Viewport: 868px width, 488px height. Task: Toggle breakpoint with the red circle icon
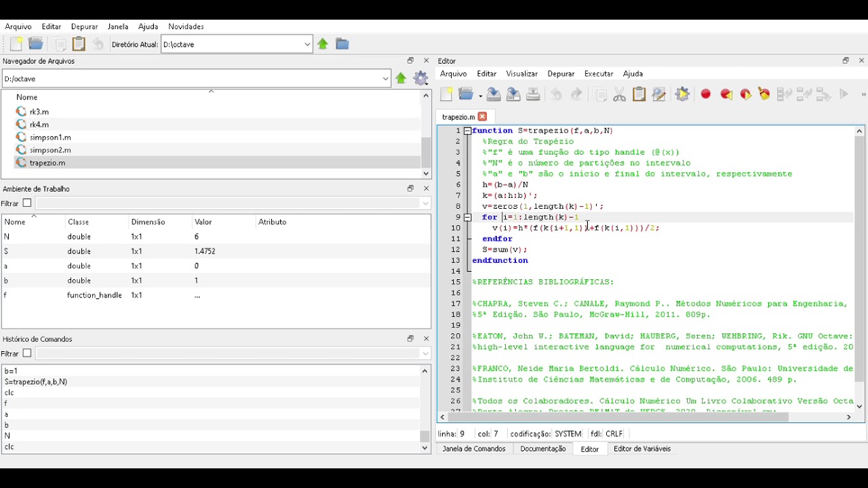(706, 94)
